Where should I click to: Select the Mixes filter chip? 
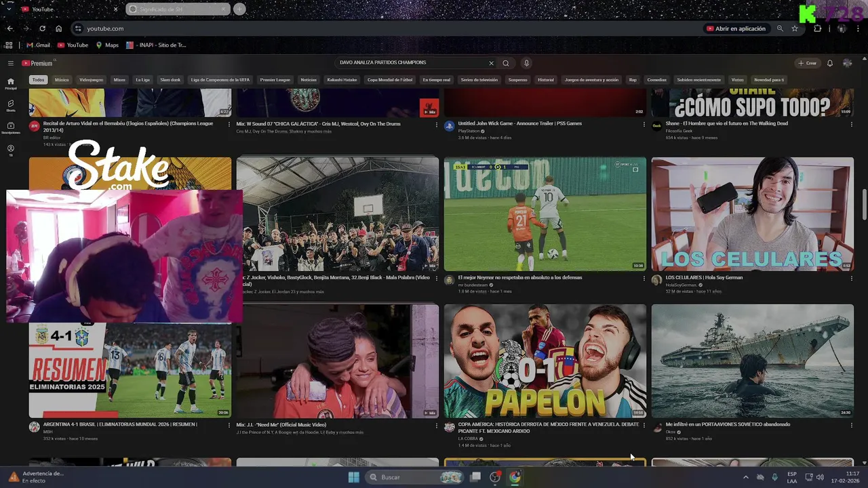[119, 80]
